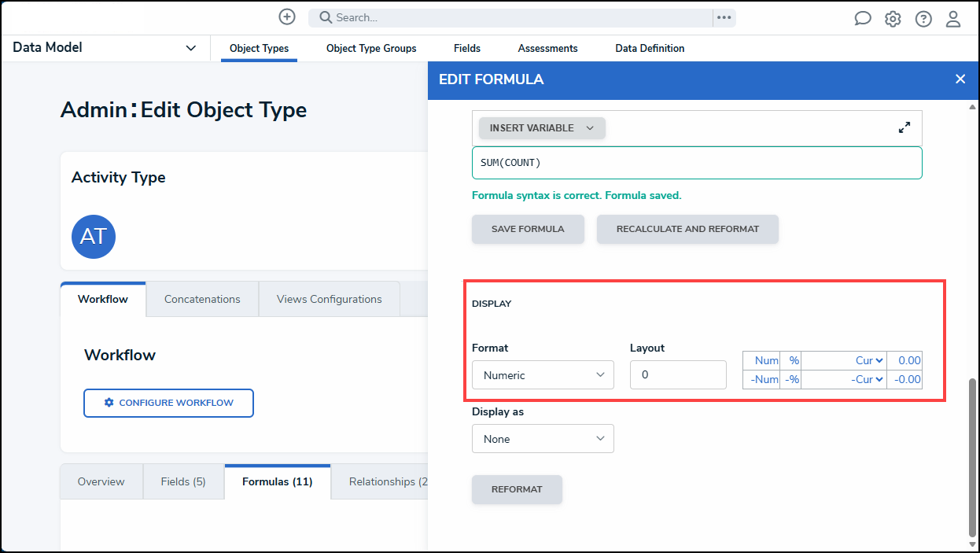Viewport: 980px width, 553px height.
Task: Open the Format dropdown set to Numeric
Action: tap(543, 375)
